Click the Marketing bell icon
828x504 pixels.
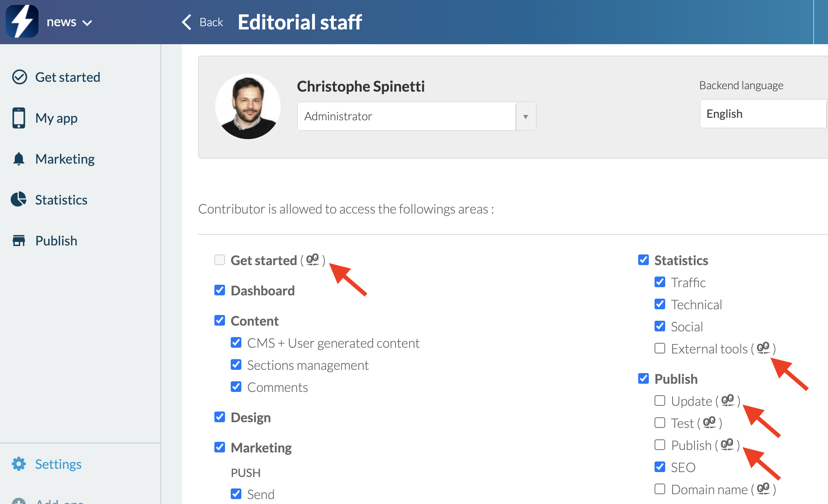point(19,159)
